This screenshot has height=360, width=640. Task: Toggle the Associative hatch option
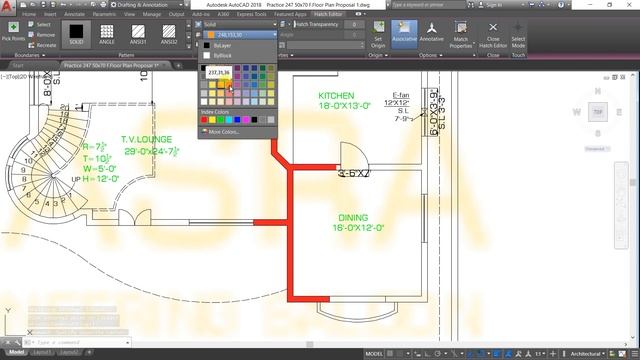pyautogui.click(x=404, y=33)
